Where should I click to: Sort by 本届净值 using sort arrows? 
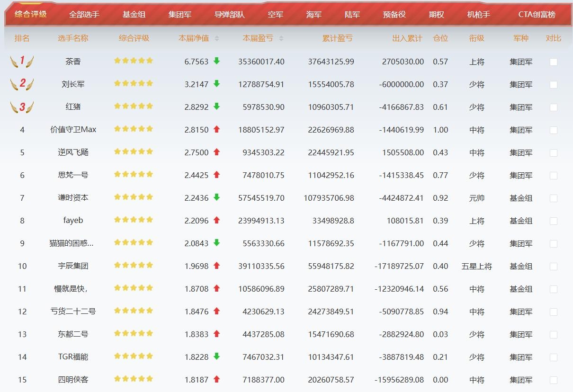pyautogui.click(x=217, y=38)
